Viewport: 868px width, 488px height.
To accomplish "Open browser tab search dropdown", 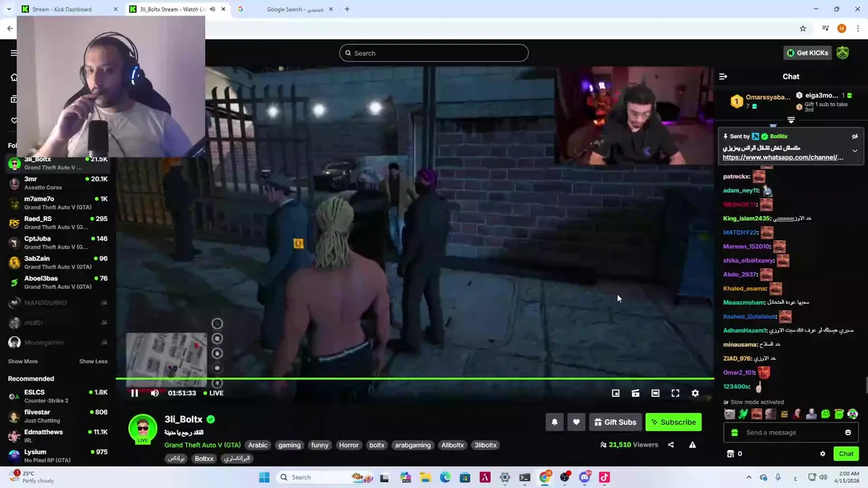I will pos(9,9).
